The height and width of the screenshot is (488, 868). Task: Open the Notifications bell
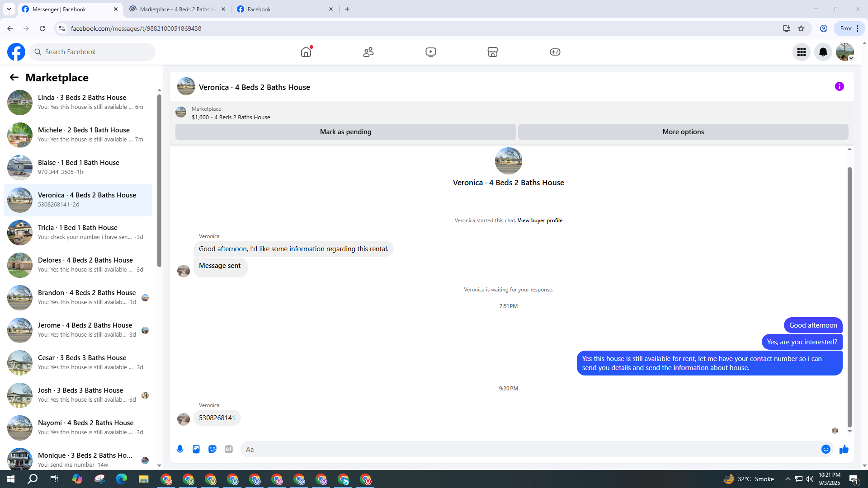tap(823, 52)
